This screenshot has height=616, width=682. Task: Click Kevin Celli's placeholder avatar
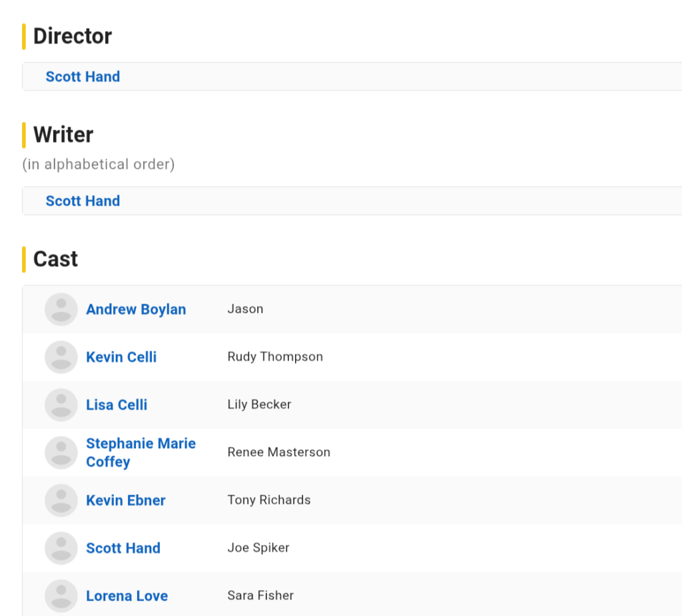(x=61, y=357)
